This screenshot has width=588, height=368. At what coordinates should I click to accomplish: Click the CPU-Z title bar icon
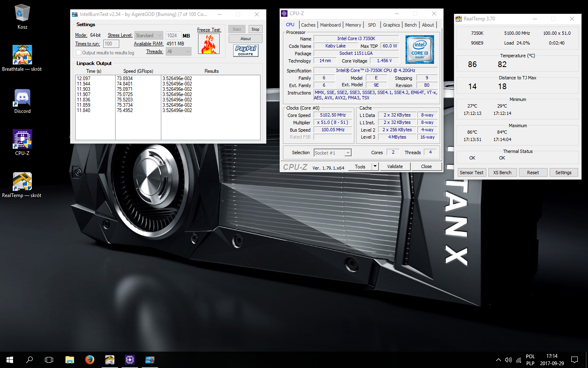pos(284,13)
